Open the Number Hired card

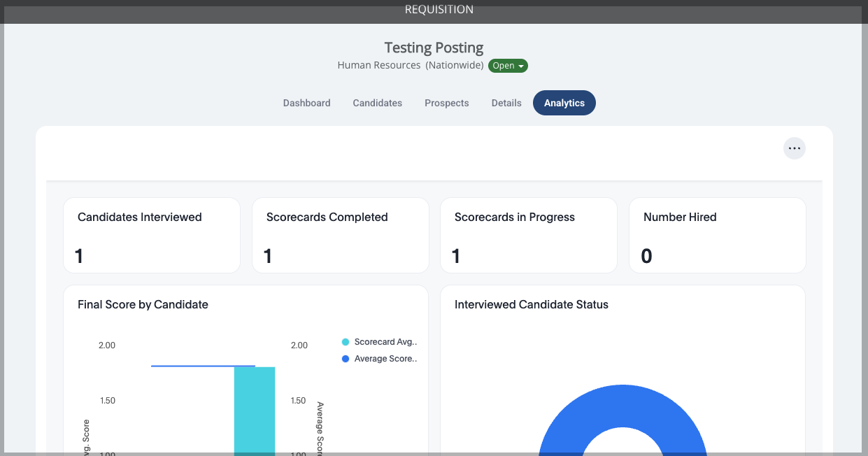[x=718, y=235]
